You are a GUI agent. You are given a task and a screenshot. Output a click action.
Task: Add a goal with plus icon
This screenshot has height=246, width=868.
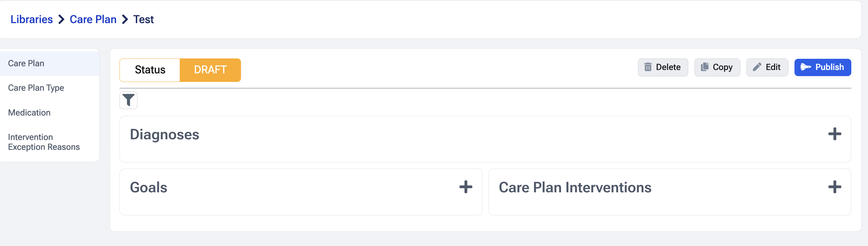[x=466, y=187]
